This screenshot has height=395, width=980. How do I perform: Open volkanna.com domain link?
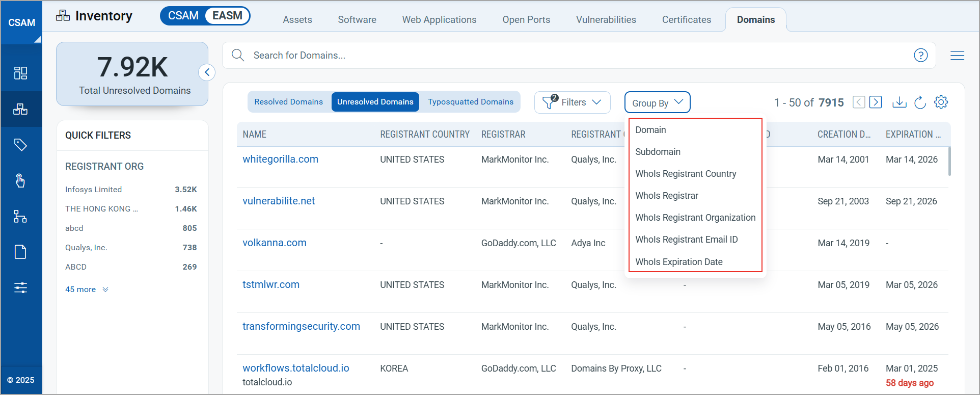(275, 243)
